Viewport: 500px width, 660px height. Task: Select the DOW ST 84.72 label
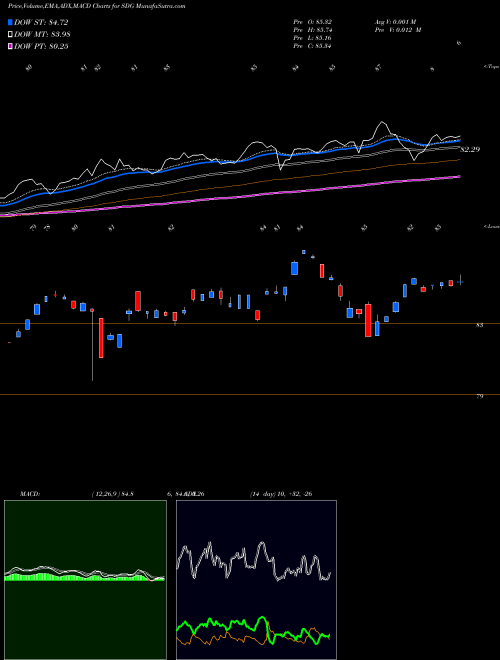(x=41, y=22)
